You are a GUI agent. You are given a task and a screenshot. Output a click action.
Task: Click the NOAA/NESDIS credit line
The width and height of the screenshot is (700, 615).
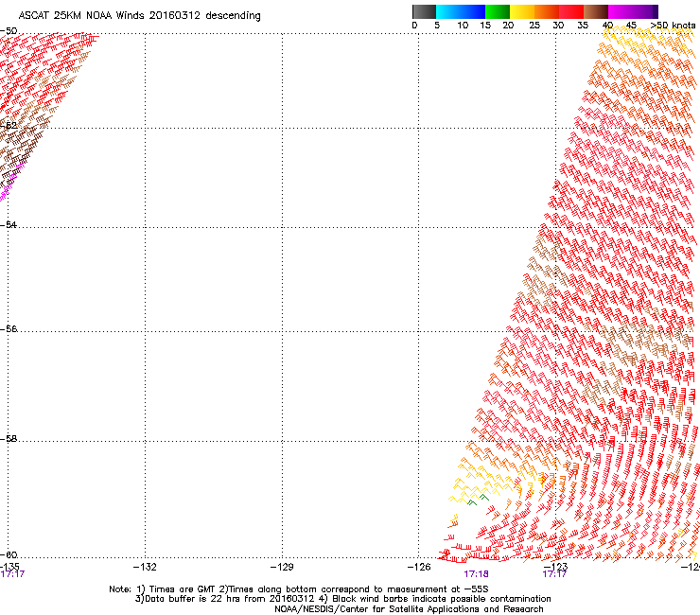(409, 609)
